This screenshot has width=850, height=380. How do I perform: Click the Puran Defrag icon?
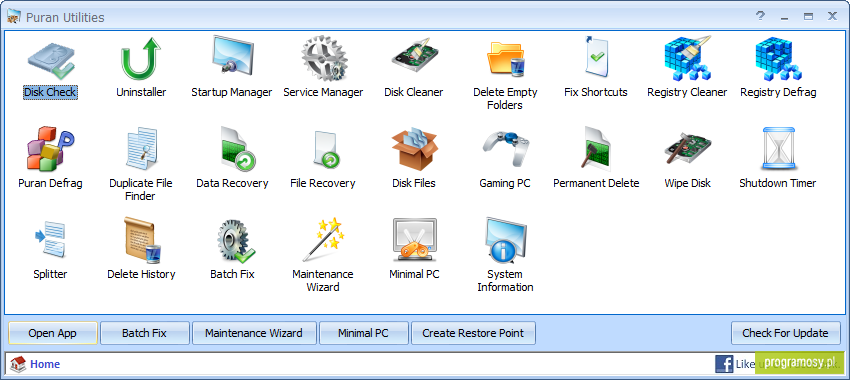click(50, 149)
